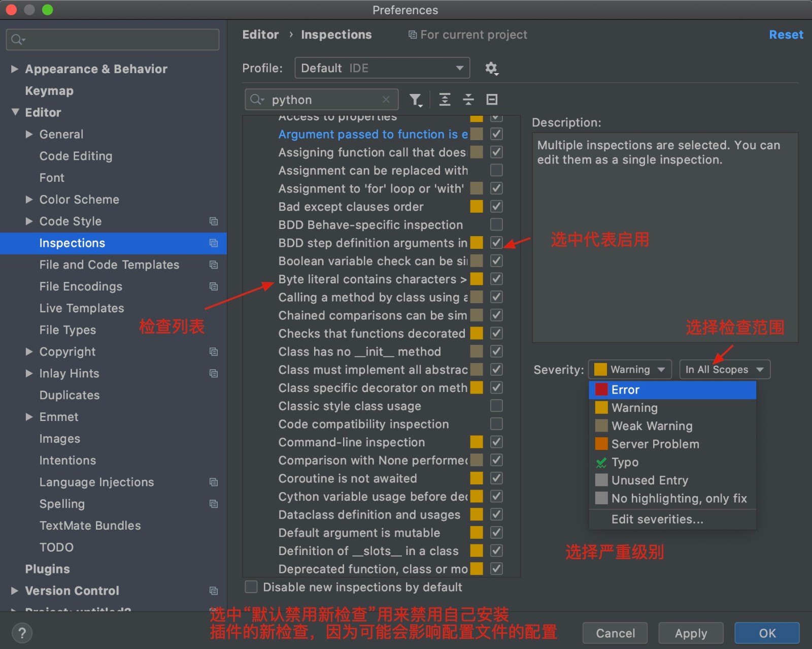The image size is (812, 649).
Task: Toggle the Argument passed to function checkbox
Action: point(496,134)
